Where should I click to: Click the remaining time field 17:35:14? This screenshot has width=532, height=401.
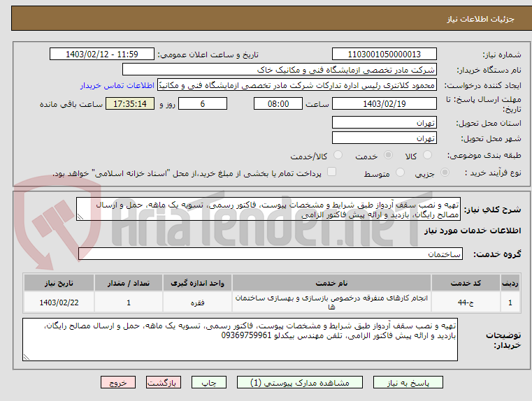click(x=130, y=103)
